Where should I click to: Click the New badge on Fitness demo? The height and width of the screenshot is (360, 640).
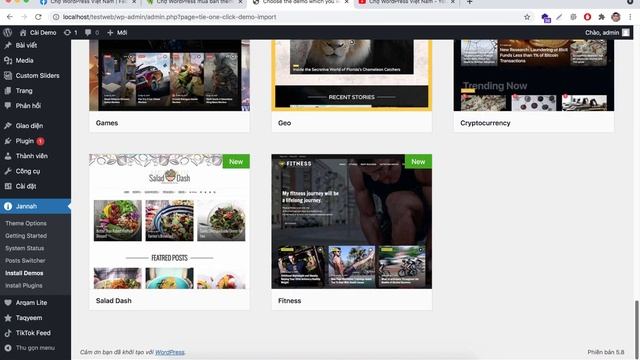[x=418, y=162]
